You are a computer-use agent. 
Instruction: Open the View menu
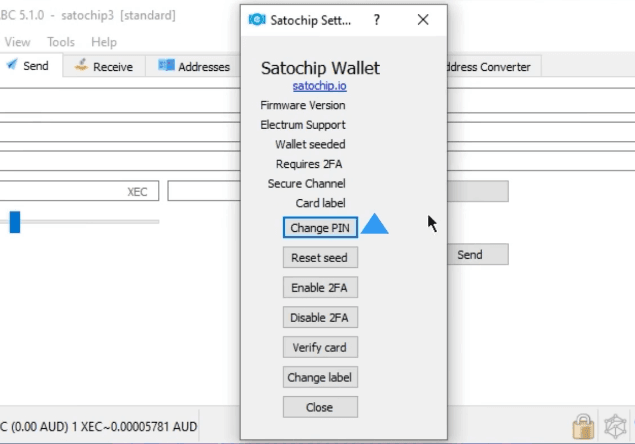(x=18, y=42)
